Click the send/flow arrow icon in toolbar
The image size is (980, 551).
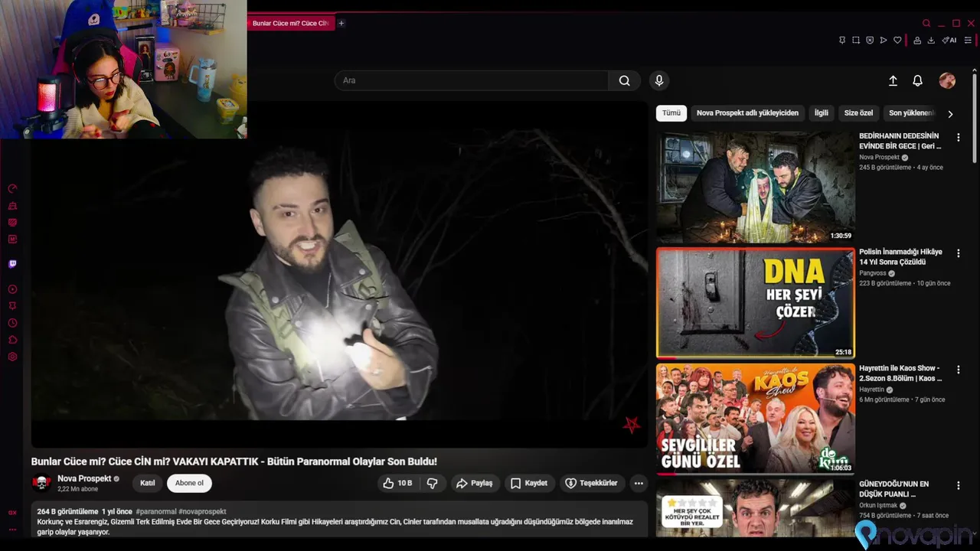pyautogui.click(x=884, y=40)
